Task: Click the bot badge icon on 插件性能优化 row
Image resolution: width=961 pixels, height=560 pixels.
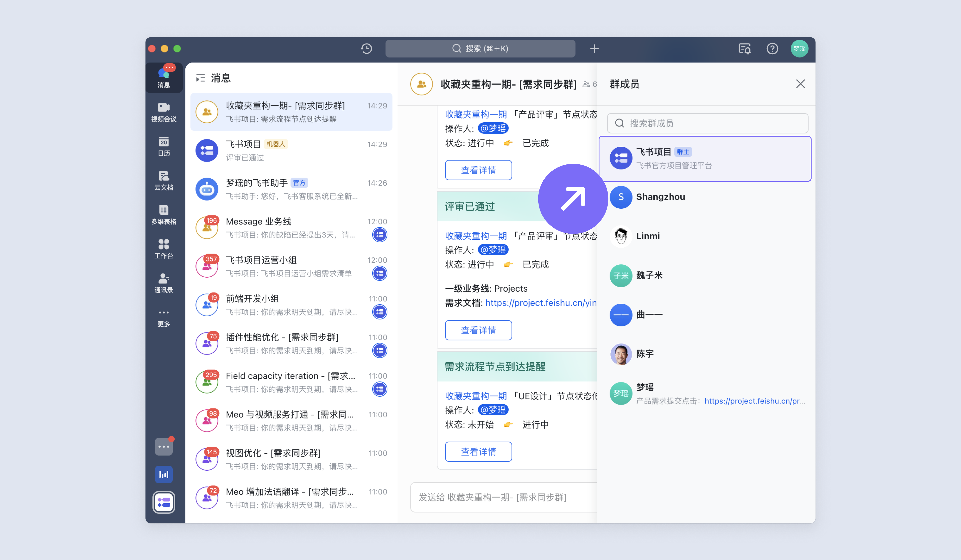Action: click(379, 350)
